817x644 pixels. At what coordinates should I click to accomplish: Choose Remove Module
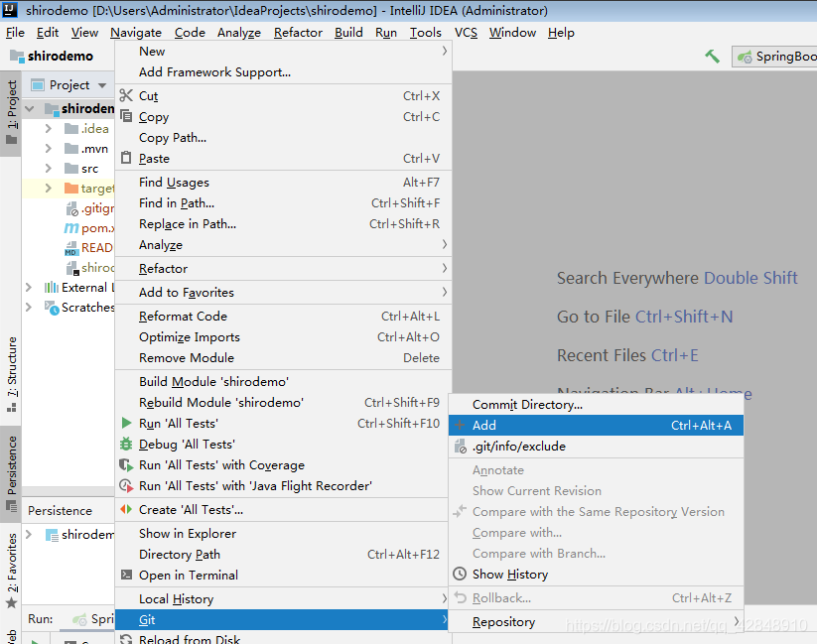283,357
